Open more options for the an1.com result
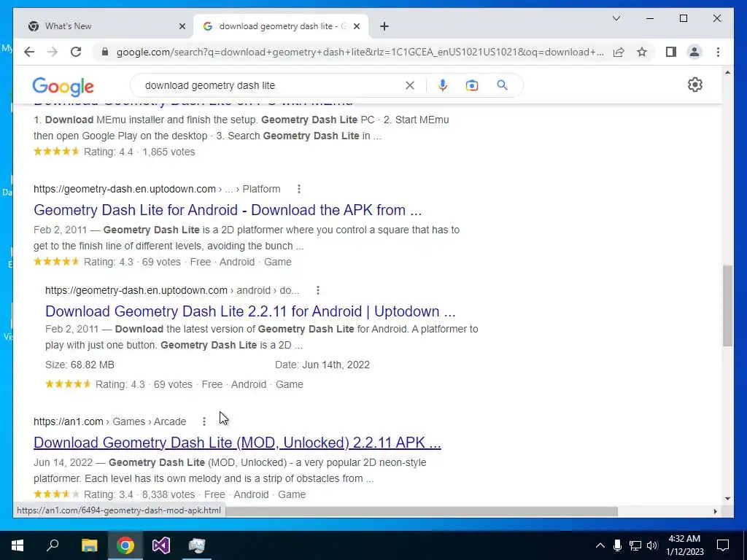Image resolution: width=747 pixels, height=560 pixels. [x=204, y=421]
